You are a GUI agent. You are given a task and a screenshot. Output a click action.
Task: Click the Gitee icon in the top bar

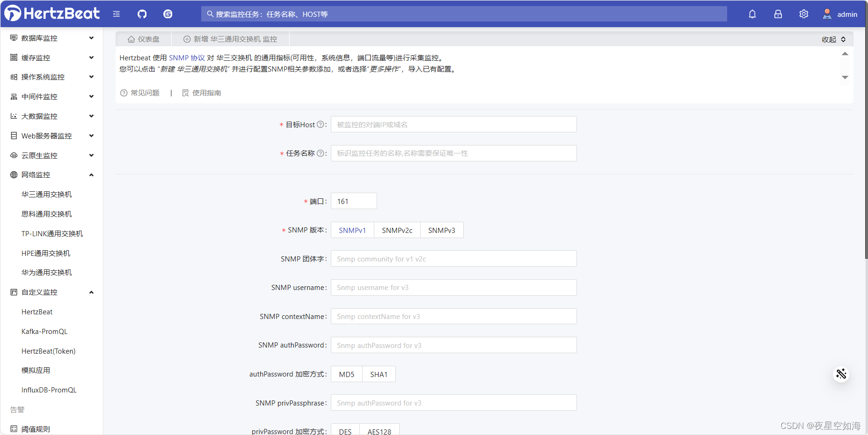(x=168, y=14)
